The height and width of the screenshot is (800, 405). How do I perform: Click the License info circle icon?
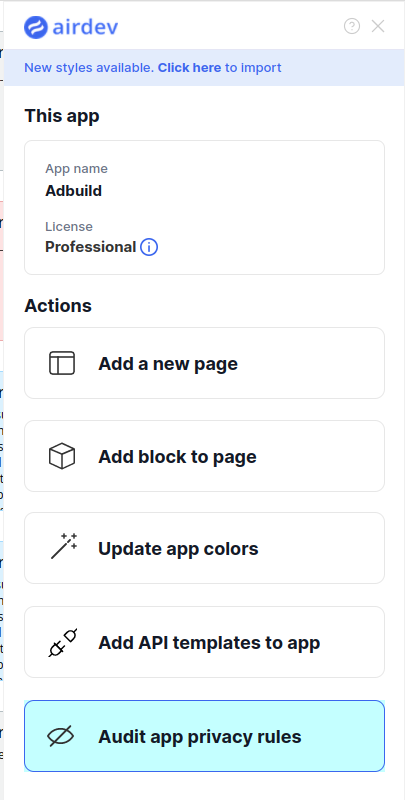149,247
